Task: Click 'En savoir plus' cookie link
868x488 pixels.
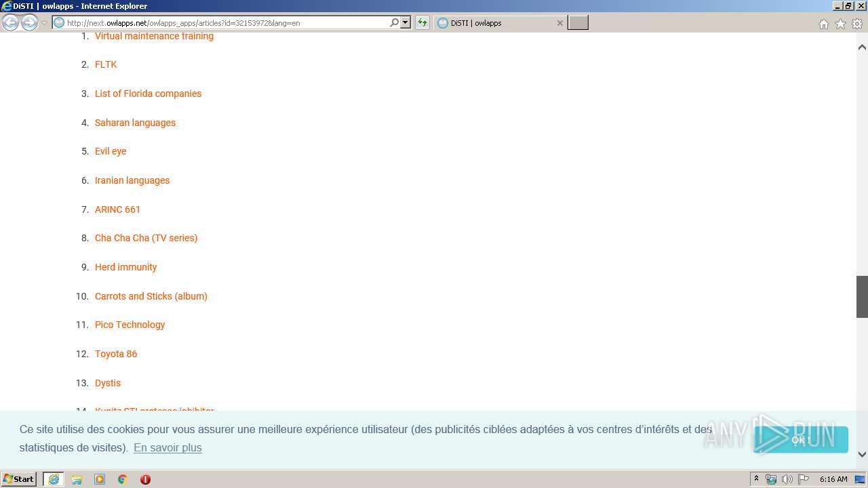Action: click(x=167, y=447)
